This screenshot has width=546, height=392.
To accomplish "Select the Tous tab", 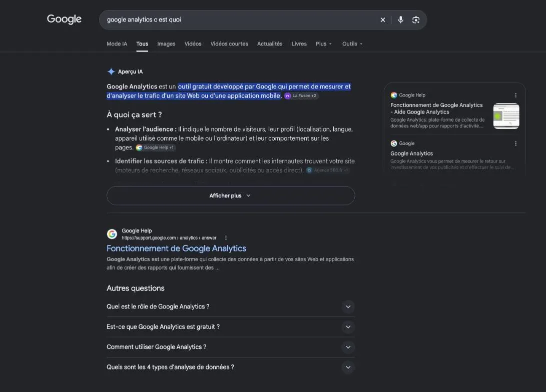I will click(142, 44).
